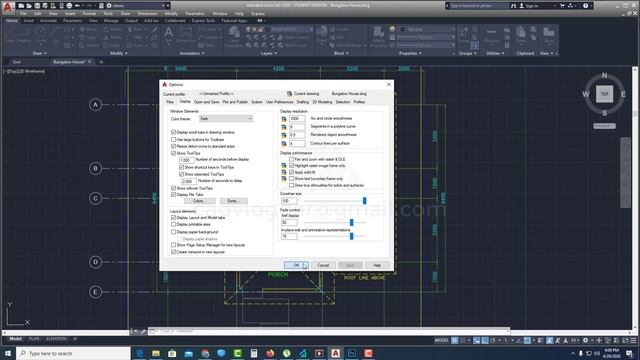The height and width of the screenshot is (360, 640).
Task: Open the Autodesk App Store cart icon
Action: (562, 6)
